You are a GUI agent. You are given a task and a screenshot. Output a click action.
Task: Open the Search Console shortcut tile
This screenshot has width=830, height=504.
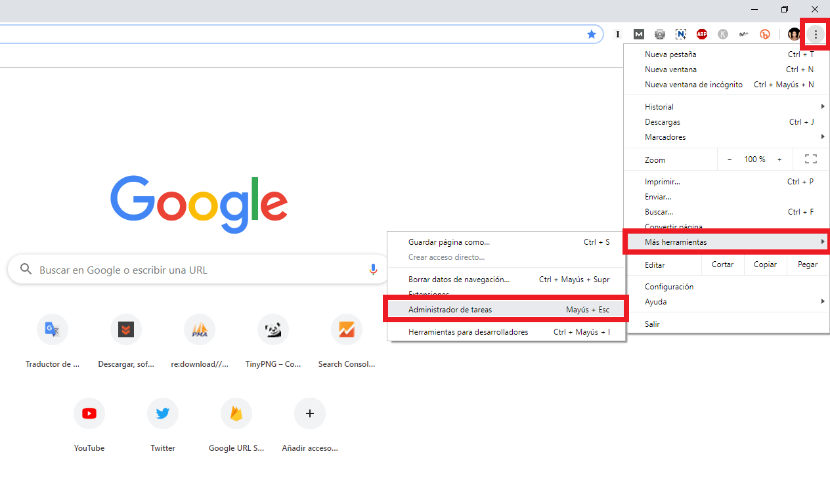pyautogui.click(x=347, y=341)
